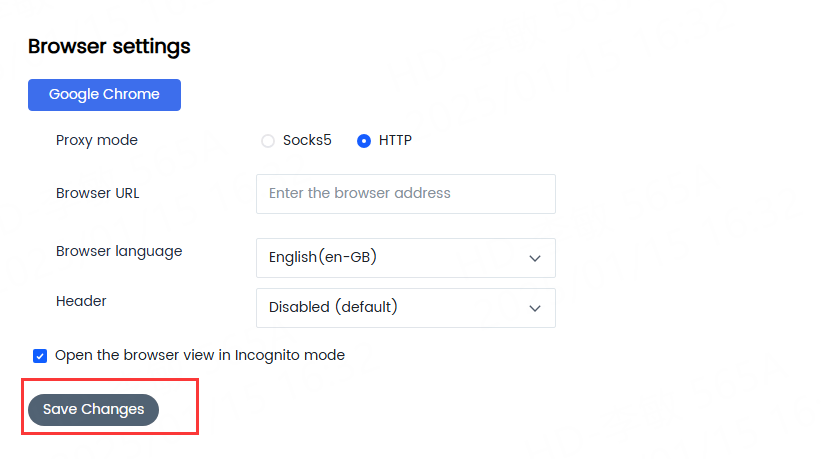Screen dimensions: 822x459
Task: Click the Proxy mode label
Action: click(x=97, y=140)
